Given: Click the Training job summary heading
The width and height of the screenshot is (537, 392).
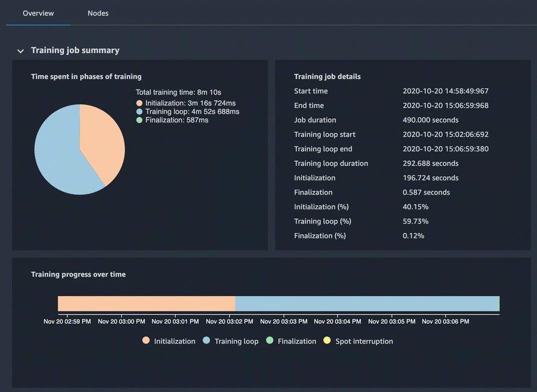Looking at the screenshot, I should (75, 51).
